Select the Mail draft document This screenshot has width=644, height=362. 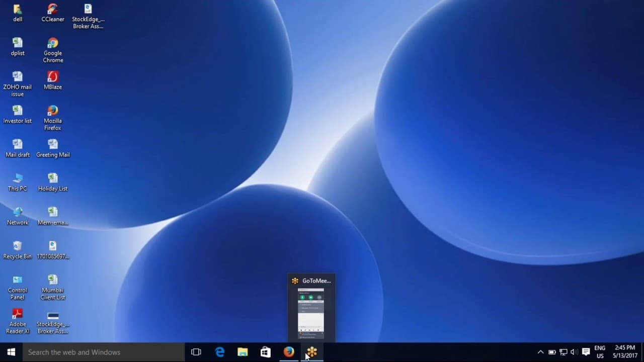pyautogui.click(x=18, y=148)
